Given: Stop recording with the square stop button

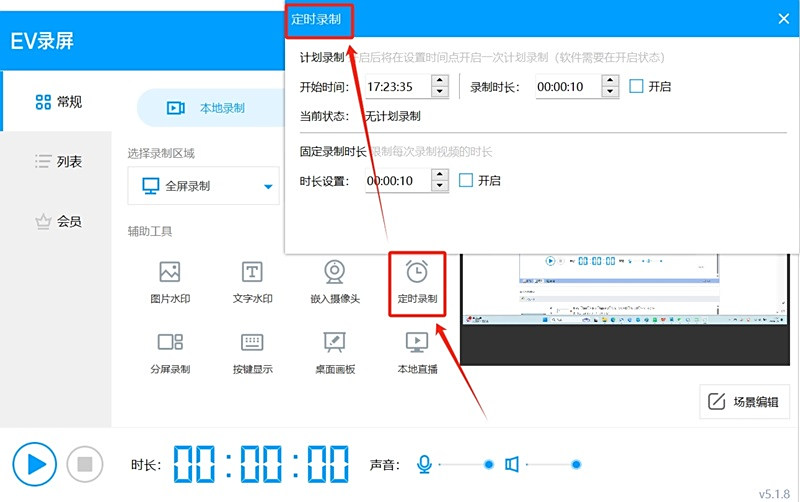Looking at the screenshot, I should pyautogui.click(x=85, y=464).
